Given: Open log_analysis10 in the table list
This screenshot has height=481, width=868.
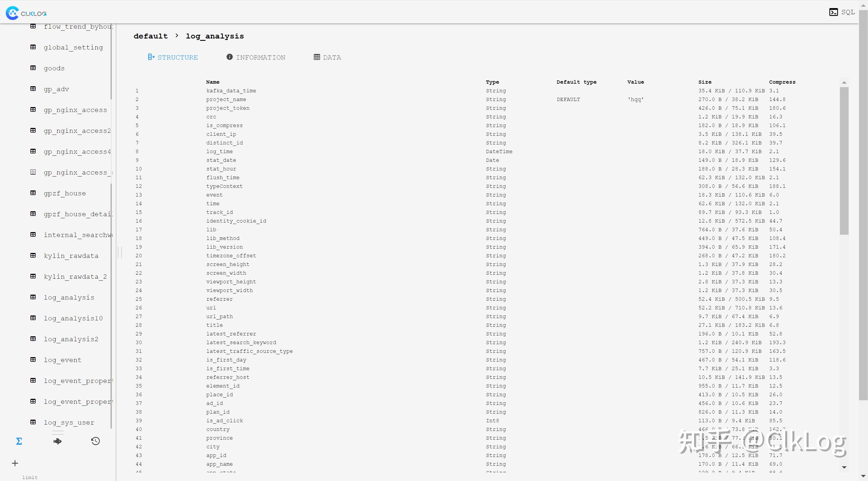Looking at the screenshot, I should pyautogui.click(x=73, y=318).
